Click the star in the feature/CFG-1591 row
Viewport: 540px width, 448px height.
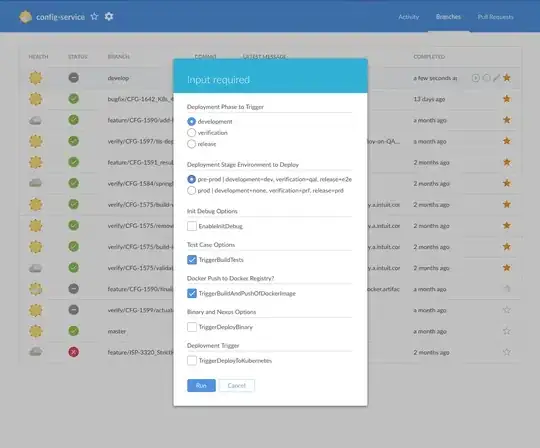(507, 162)
